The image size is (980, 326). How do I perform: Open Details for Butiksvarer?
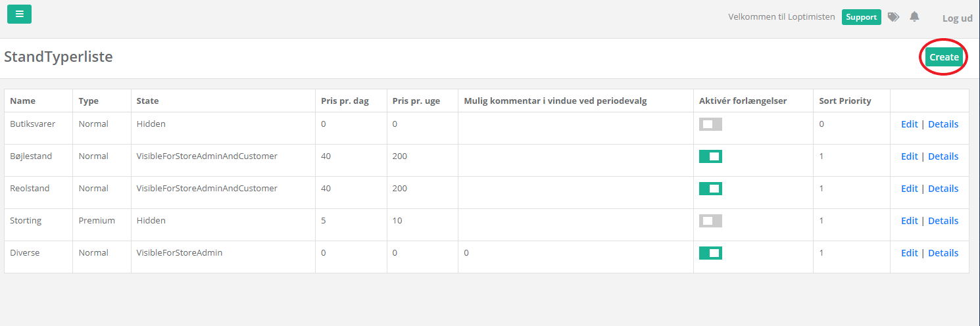943,124
